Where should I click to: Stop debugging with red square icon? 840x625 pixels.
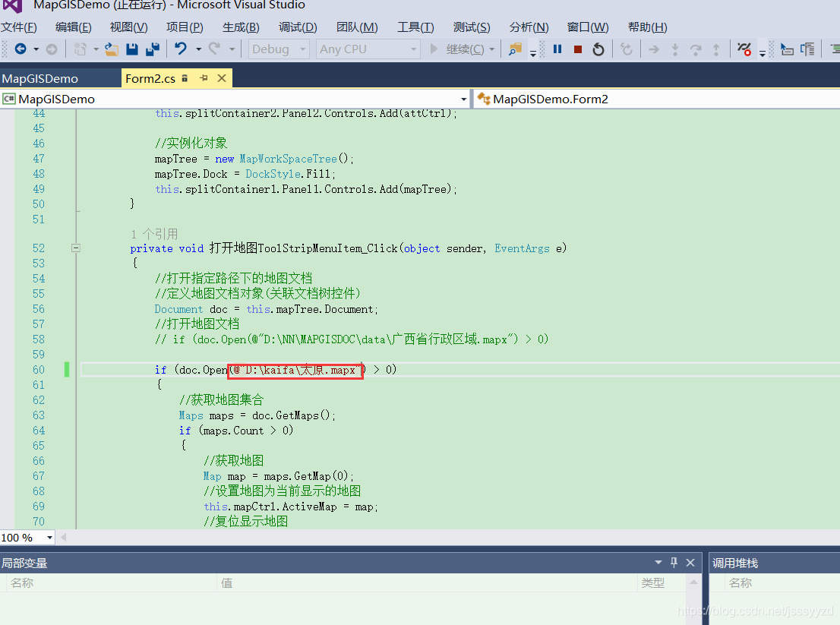click(577, 49)
